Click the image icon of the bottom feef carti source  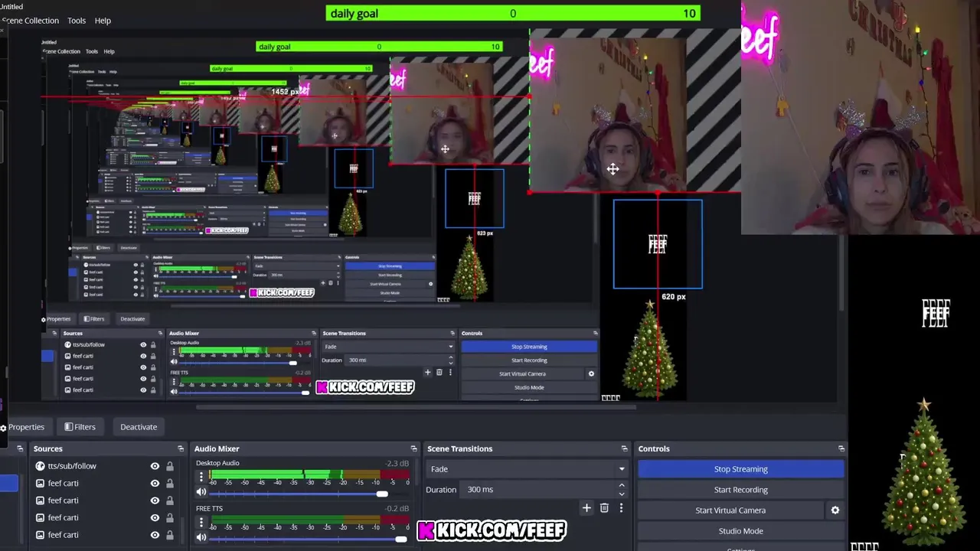pos(40,535)
